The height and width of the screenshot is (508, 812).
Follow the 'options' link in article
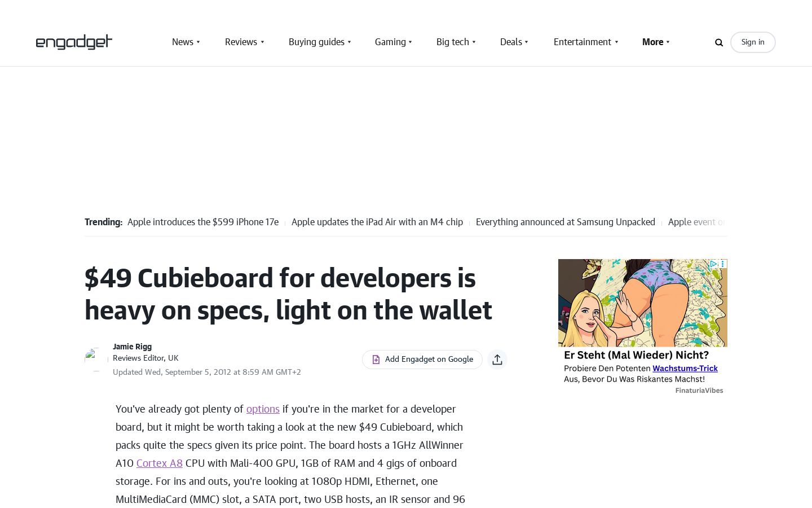tap(263, 409)
